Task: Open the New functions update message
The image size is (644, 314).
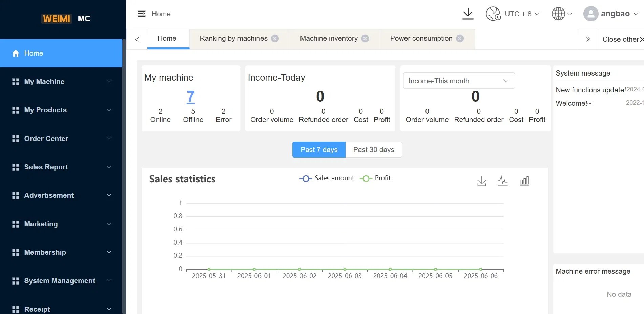Action: (x=590, y=90)
